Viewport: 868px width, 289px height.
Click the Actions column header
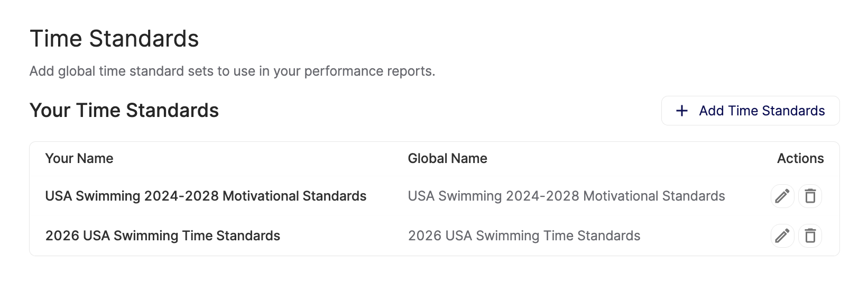tap(800, 158)
